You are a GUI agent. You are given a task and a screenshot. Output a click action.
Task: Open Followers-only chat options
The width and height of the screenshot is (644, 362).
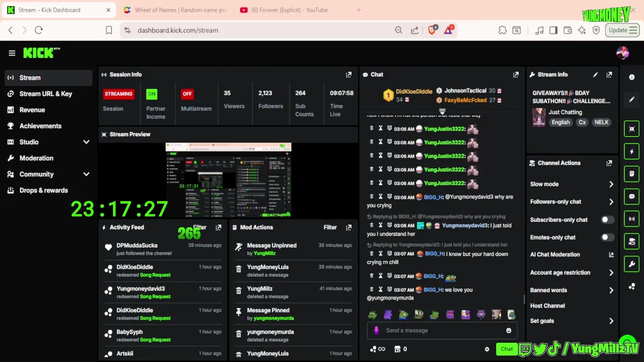pyautogui.click(x=572, y=202)
